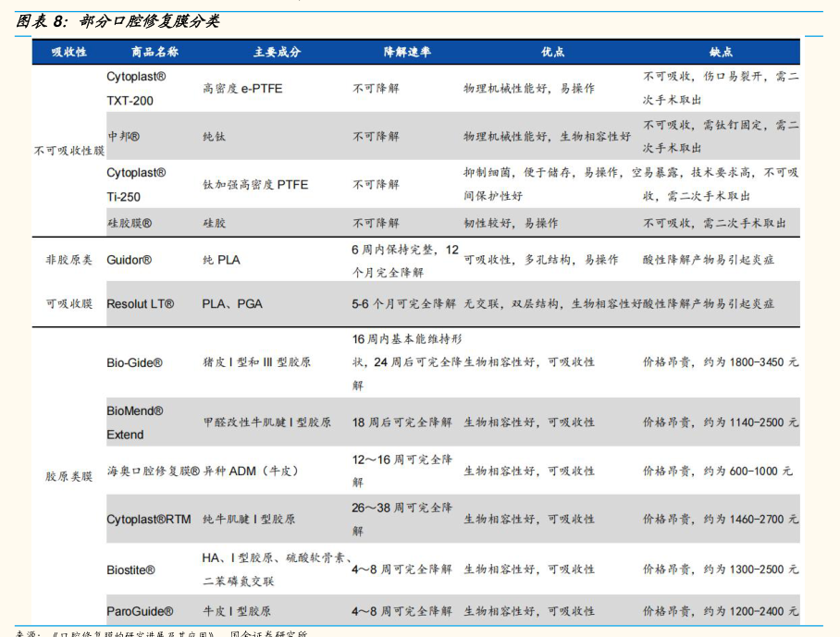Select the Cytoplast TXT-200 product cell
Viewport: 840px width, 637px height.
[137, 89]
